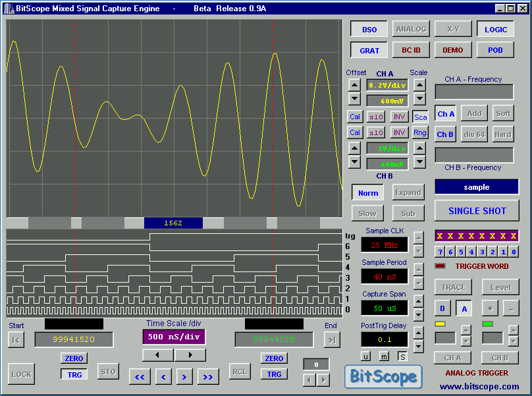The image size is (532, 396).
Task: Toggle the GRAT graticule display
Action: click(x=369, y=50)
